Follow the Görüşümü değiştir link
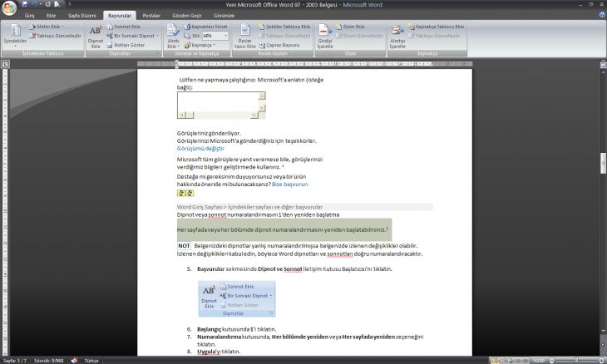The image size is (607, 364). 200,148
